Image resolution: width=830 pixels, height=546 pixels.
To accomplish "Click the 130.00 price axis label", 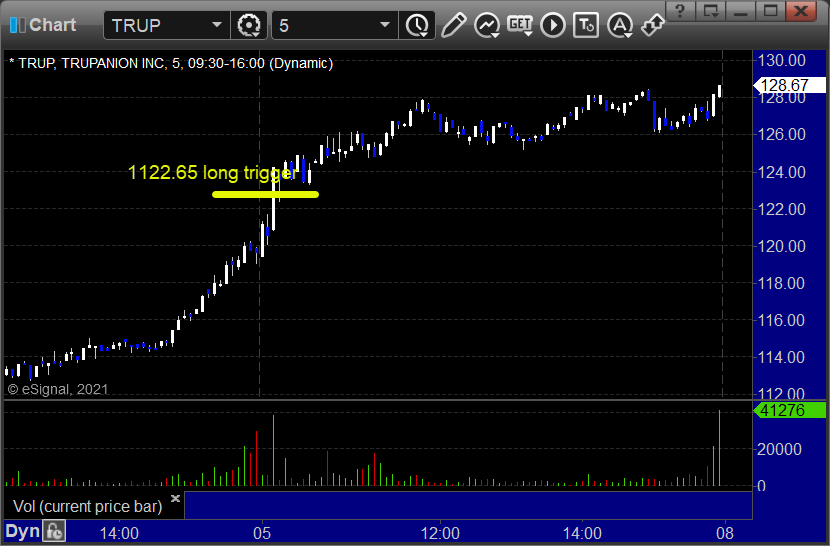I will click(781, 60).
